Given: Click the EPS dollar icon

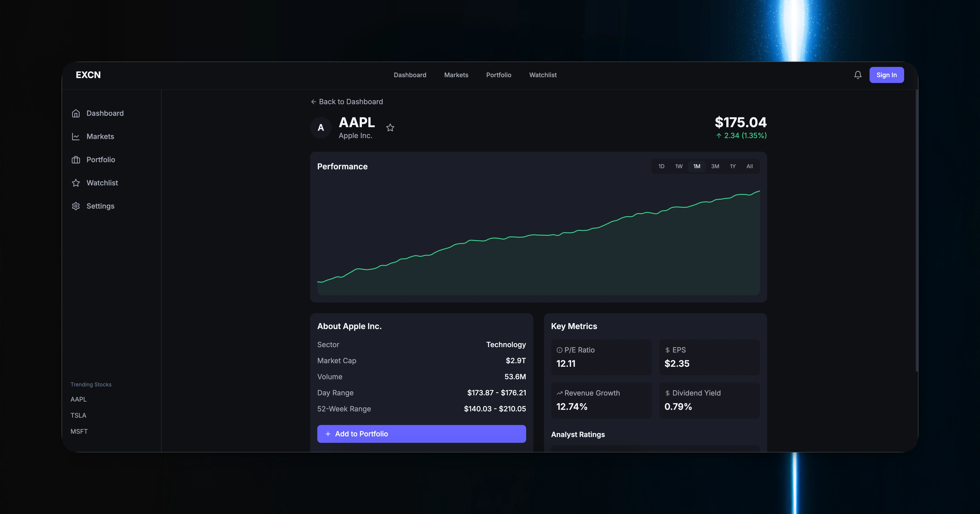Looking at the screenshot, I should [x=667, y=350].
